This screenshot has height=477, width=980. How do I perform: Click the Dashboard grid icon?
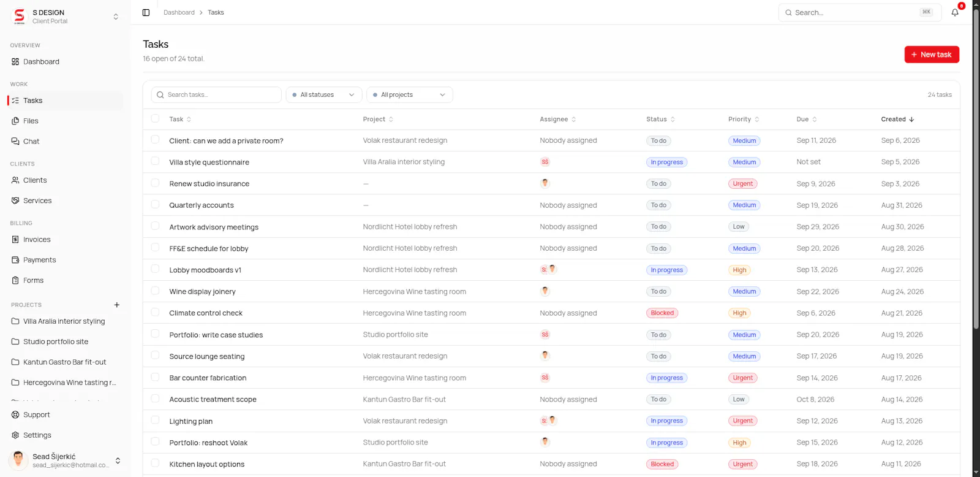click(15, 62)
